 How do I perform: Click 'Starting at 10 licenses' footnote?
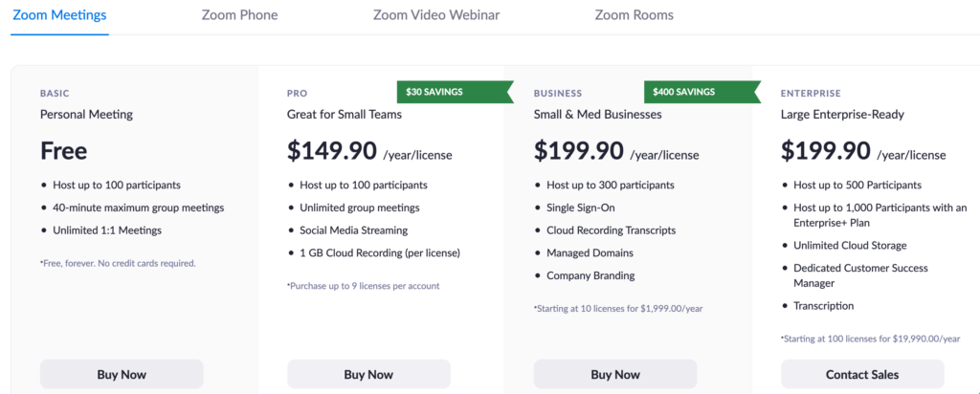[x=619, y=309]
